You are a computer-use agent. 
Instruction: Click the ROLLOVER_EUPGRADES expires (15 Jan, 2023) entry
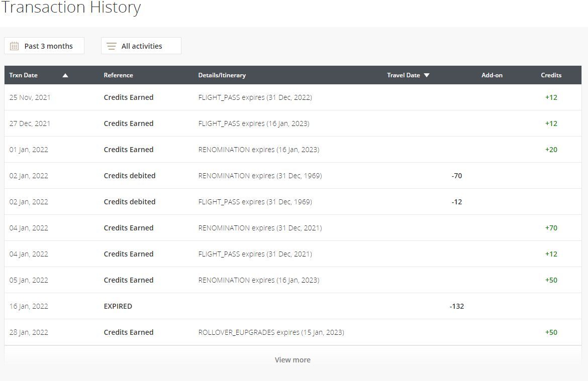pos(271,332)
